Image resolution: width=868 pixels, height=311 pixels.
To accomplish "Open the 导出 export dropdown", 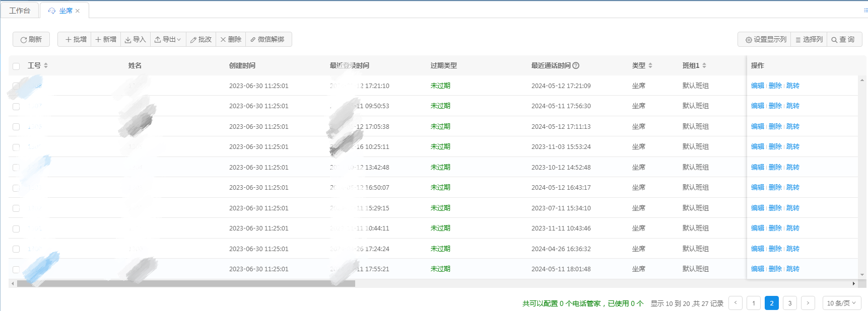I will 168,39.
